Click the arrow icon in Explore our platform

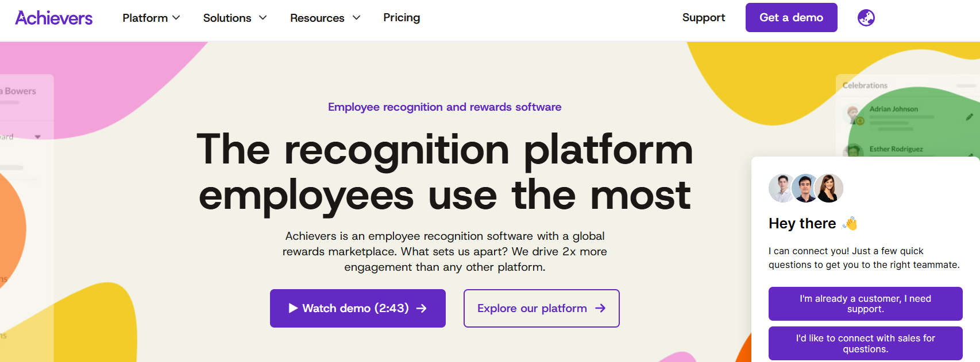click(x=600, y=308)
